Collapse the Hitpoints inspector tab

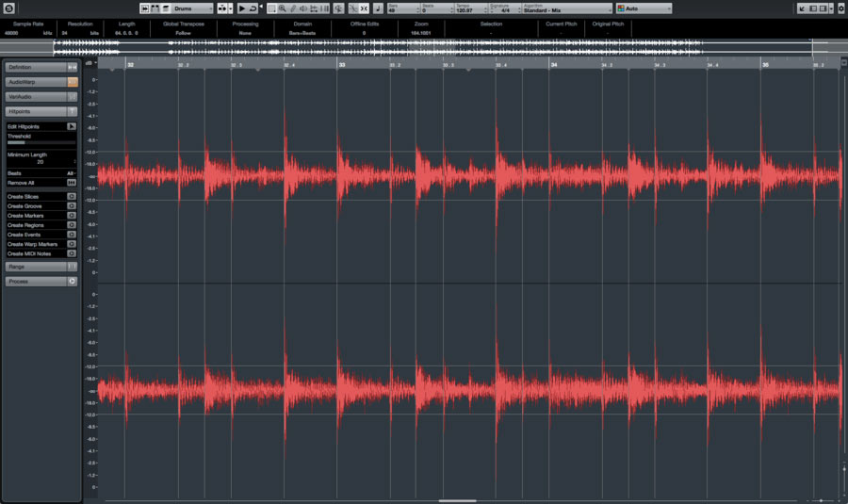pyautogui.click(x=36, y=111)
